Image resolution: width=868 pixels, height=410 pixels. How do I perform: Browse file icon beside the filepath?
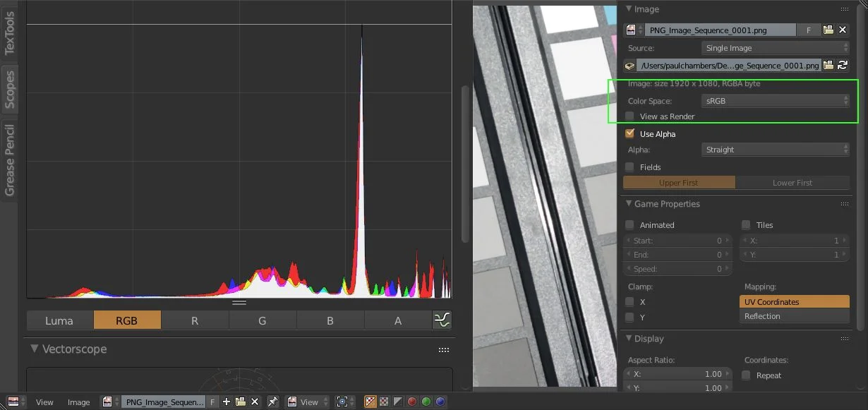tap(828, 66)
